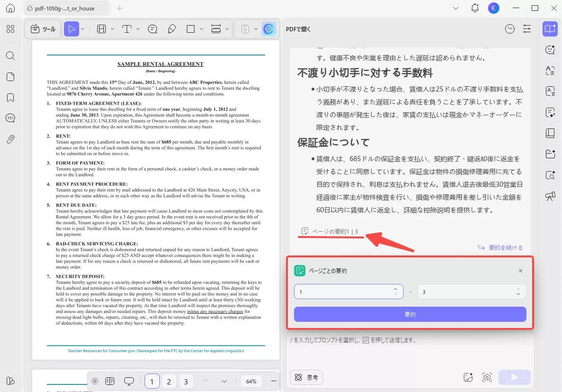
Task: Activate the AI assistant icon in the toolbar
Action: (269, 29)
